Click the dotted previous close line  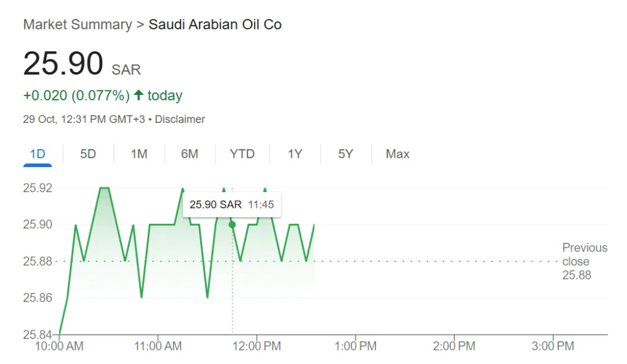point(429,262)
